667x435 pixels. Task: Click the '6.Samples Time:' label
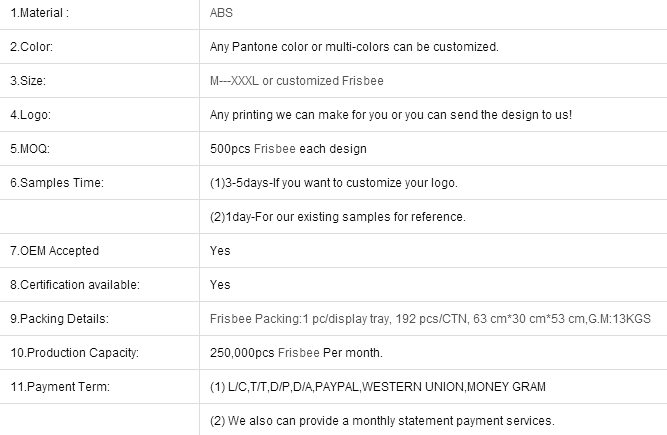pyautogui.click(x=56, y=183)
